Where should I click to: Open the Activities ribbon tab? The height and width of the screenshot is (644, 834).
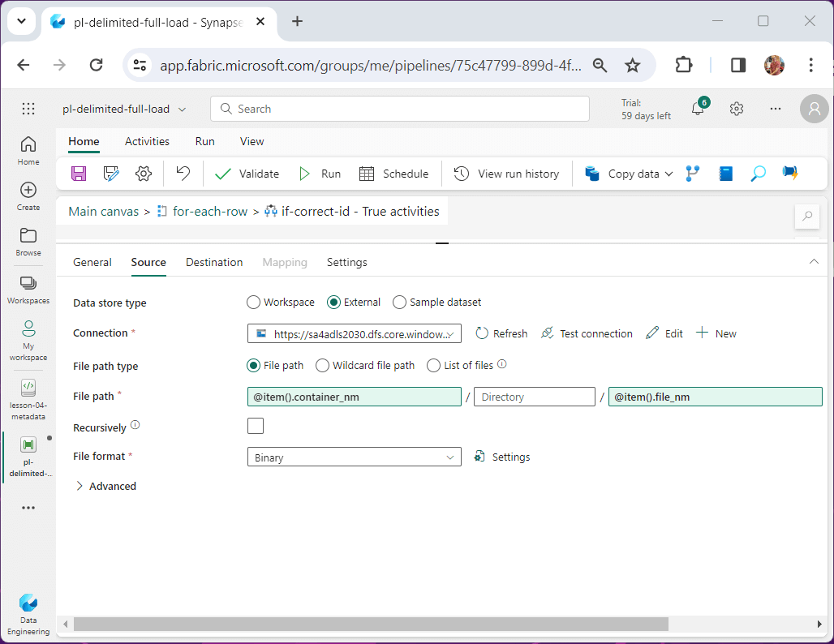(147, 141)
